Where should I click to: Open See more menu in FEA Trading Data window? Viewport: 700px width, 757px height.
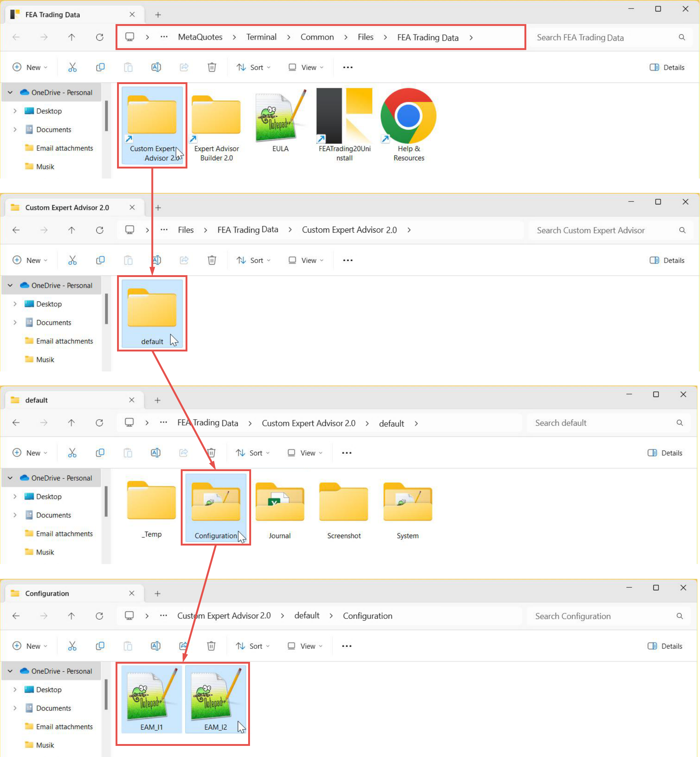pyautogui.click(x=348, y=67)
